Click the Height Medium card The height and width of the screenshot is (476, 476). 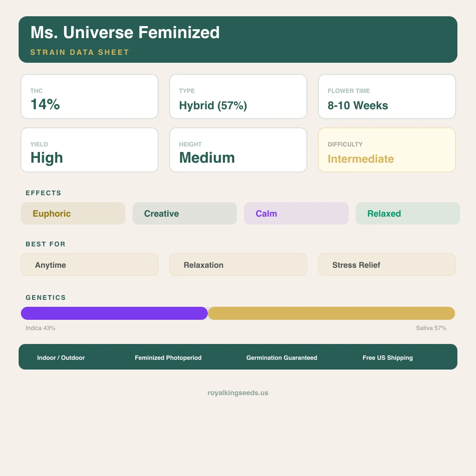pos(238,150)
